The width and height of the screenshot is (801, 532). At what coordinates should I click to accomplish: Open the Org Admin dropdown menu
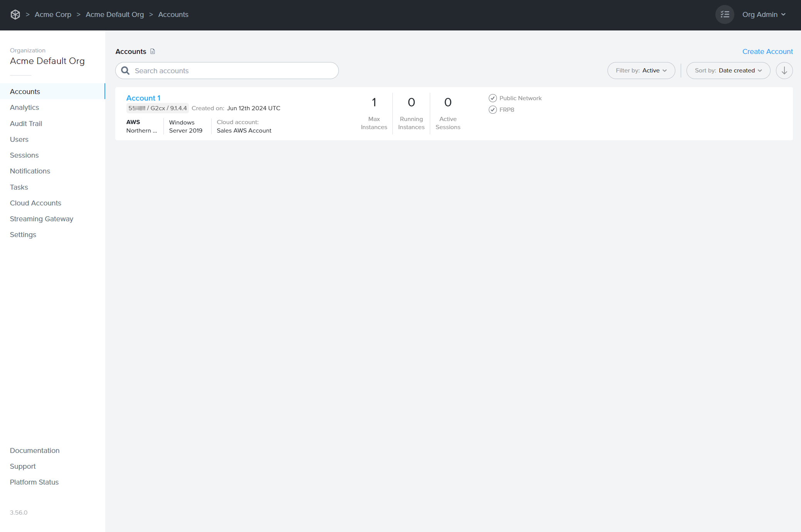click(x=764, y=14)
